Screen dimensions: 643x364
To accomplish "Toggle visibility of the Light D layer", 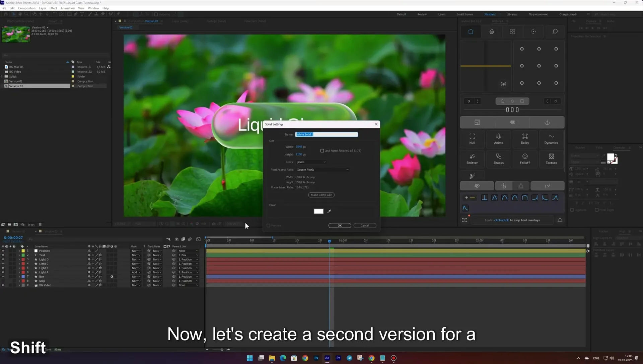I will click(x=3, y=260).
